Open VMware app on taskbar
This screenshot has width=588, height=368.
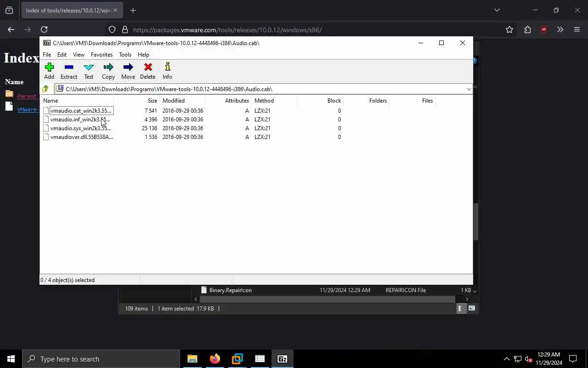coord(237,359)
